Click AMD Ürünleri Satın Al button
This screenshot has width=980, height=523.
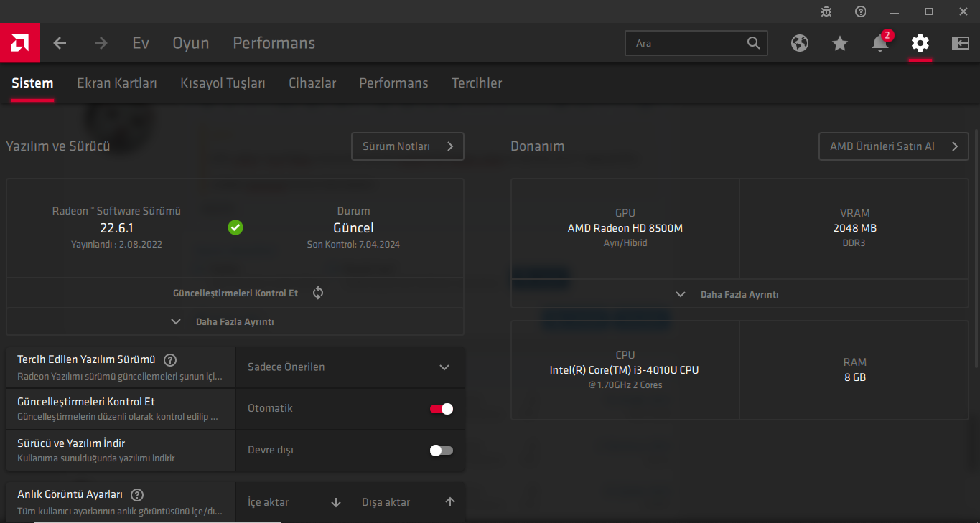pyautogui.click(x=894, y=146)
